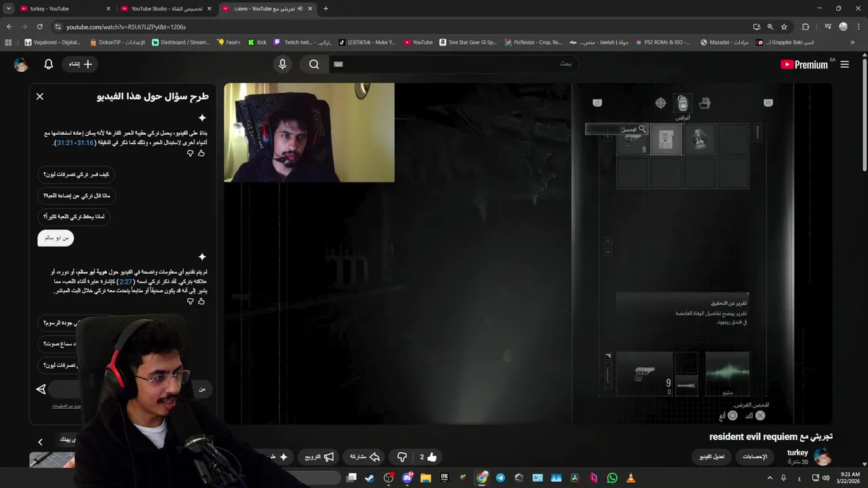Image resolution: width=868 pixels, height=488 pixels.
Task: Show hidden system tray icons
Action: (770, 478)
